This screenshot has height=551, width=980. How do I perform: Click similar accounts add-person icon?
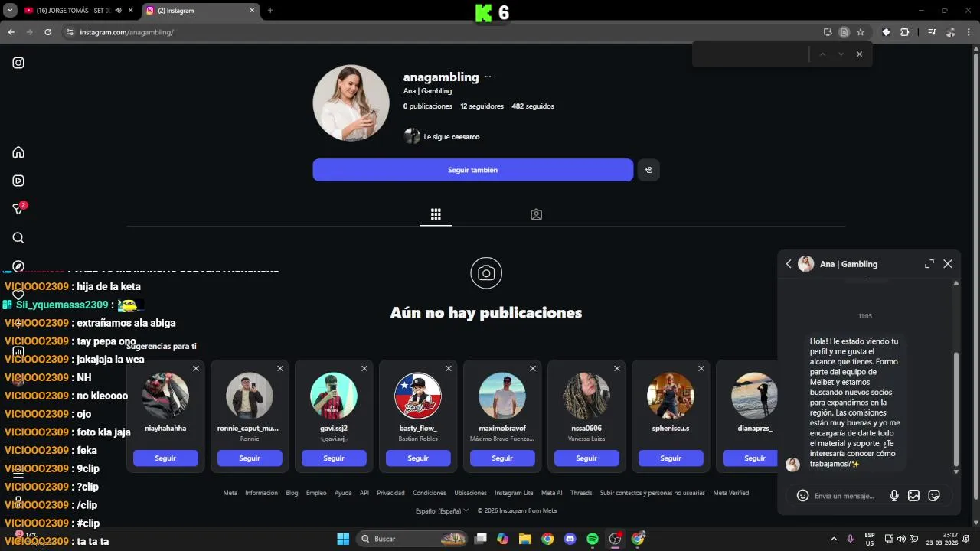(648, 170)
